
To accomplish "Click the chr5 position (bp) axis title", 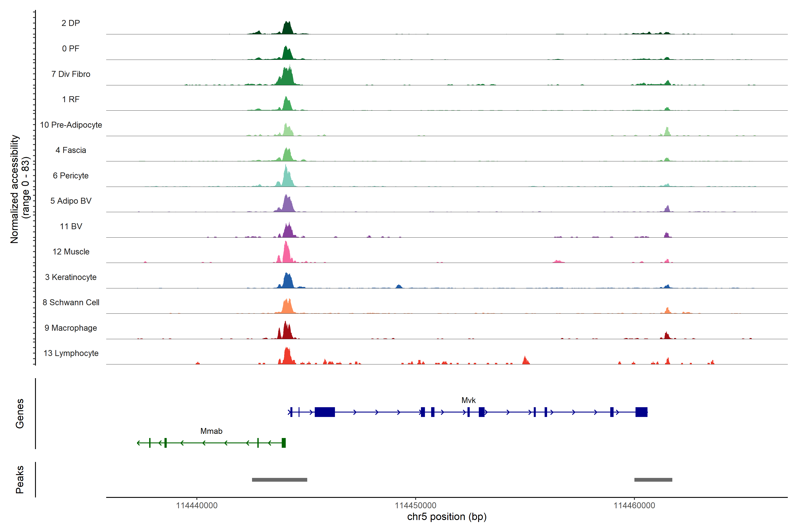I will (x=446, y=517).
